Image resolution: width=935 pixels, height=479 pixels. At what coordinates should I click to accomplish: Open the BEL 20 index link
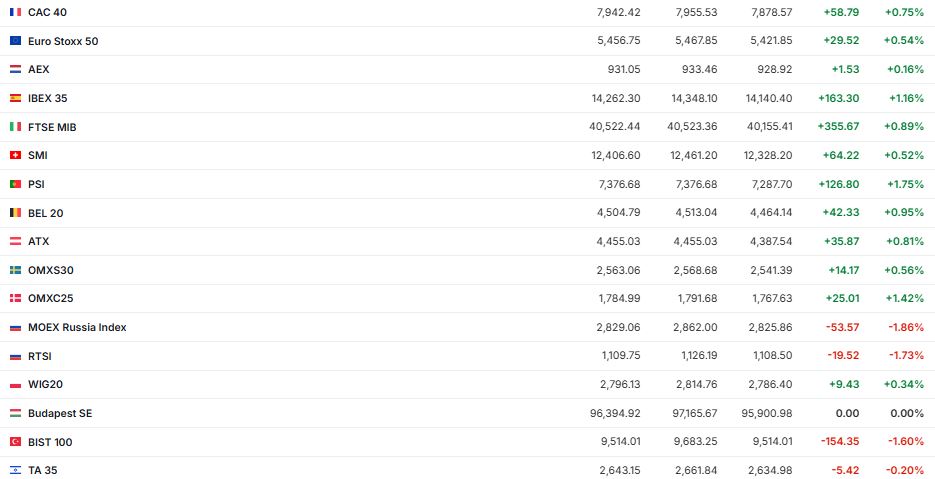click(45, 213)
